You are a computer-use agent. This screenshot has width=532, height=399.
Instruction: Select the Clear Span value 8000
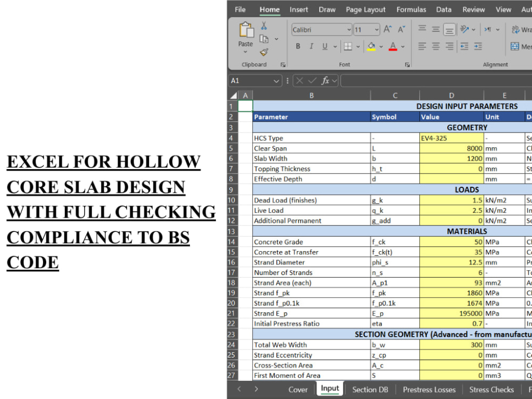tap(452, 148)
